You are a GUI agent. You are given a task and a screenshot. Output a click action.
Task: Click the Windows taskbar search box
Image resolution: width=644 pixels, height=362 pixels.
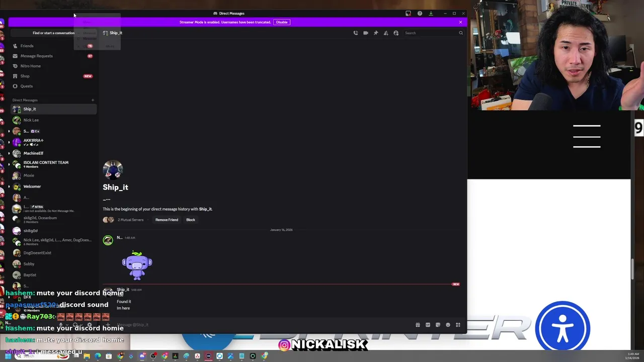[x=41, y=356]
